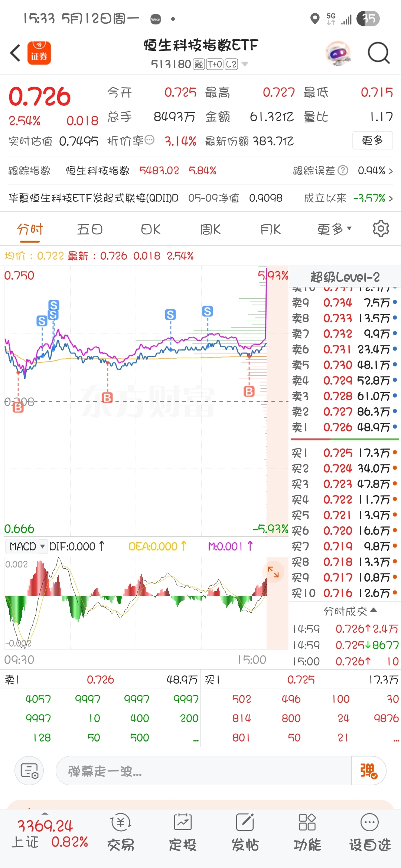The height and width of the screenshot is (868, 401).
Task: Select the 卖5 0.730 order row
Action: pyautogui.click(x=345, y=365)
